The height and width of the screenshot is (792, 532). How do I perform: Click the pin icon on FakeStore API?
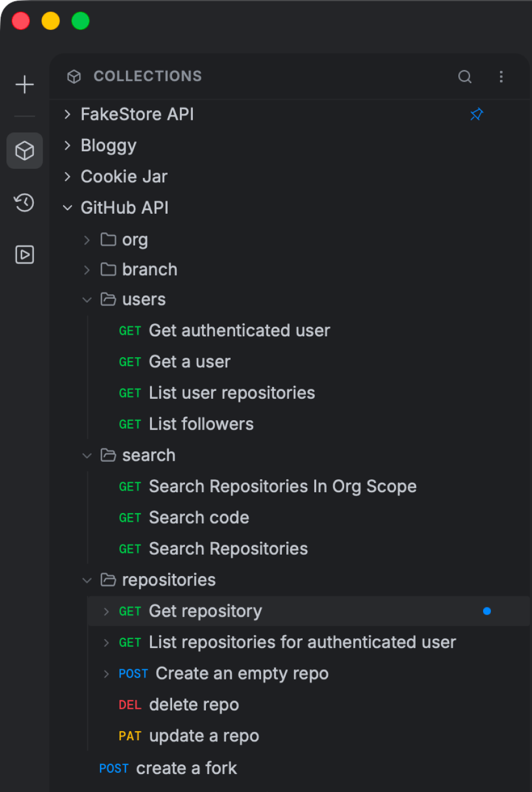(x=477, y=114)
